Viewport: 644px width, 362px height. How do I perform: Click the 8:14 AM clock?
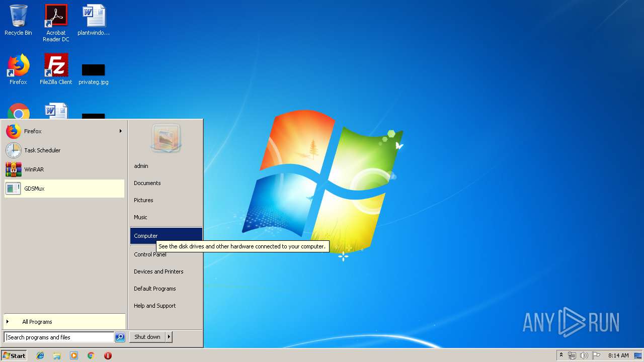pos(618,355)
